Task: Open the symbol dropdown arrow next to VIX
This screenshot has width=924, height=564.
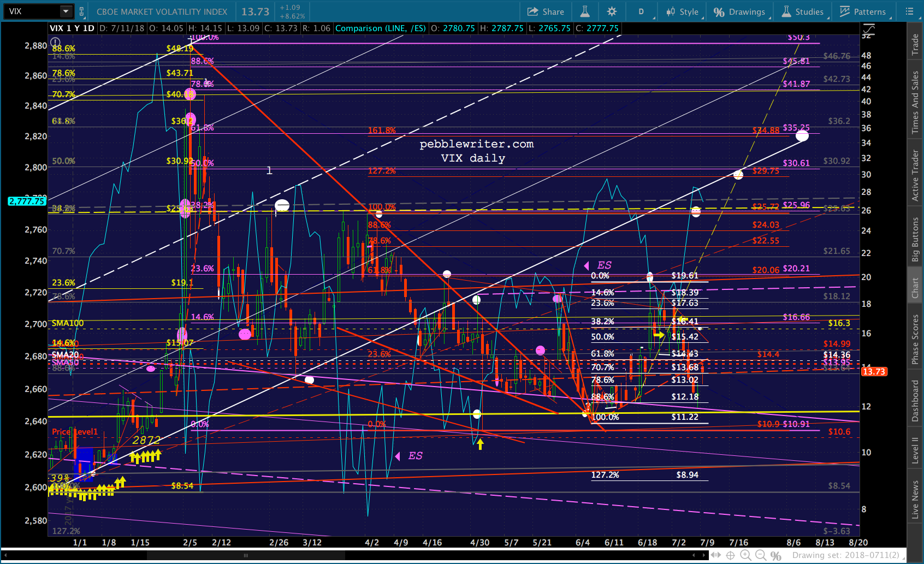Action: 66,11
